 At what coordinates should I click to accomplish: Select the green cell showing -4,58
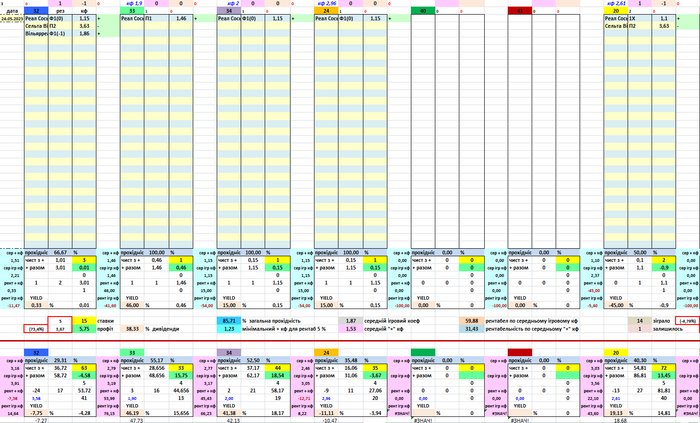pyautogui.click(x=84, y=376)
